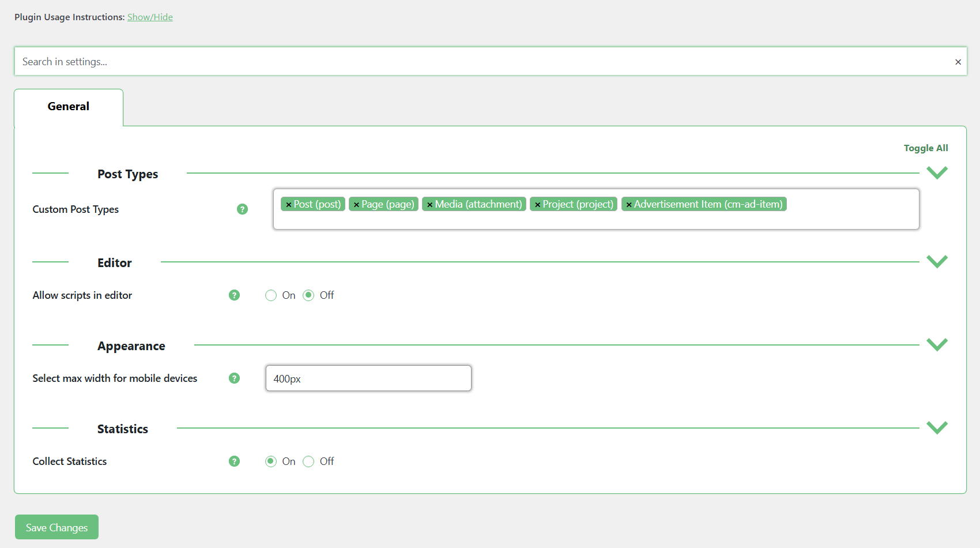Switch to the General tab
Viewport: 980px width, 548px height.
coord(69,107)
